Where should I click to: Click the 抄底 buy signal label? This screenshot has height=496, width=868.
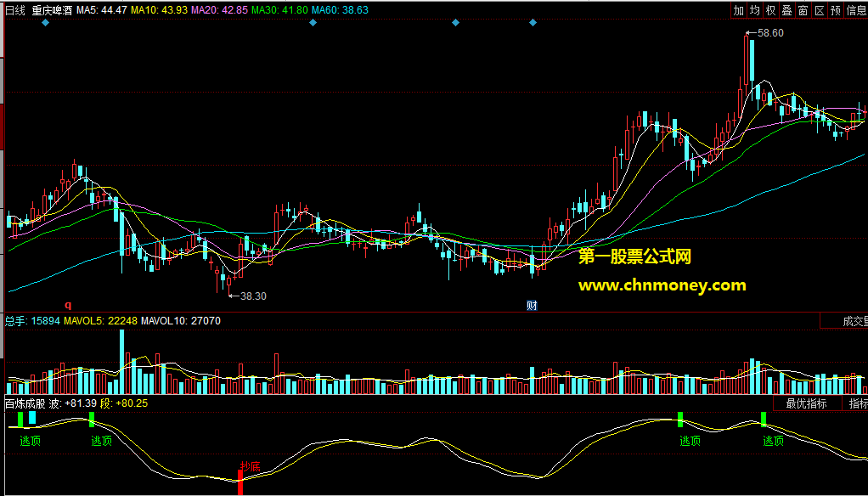pyautogui.click(x=250, y=466)
